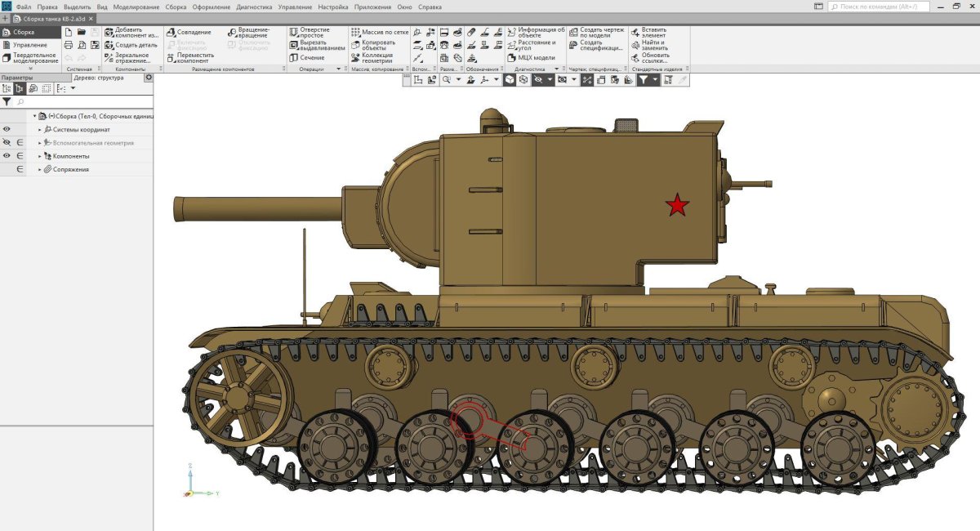
Task: Launch the Сечение (Section) tool
Action: pos(312,57)
